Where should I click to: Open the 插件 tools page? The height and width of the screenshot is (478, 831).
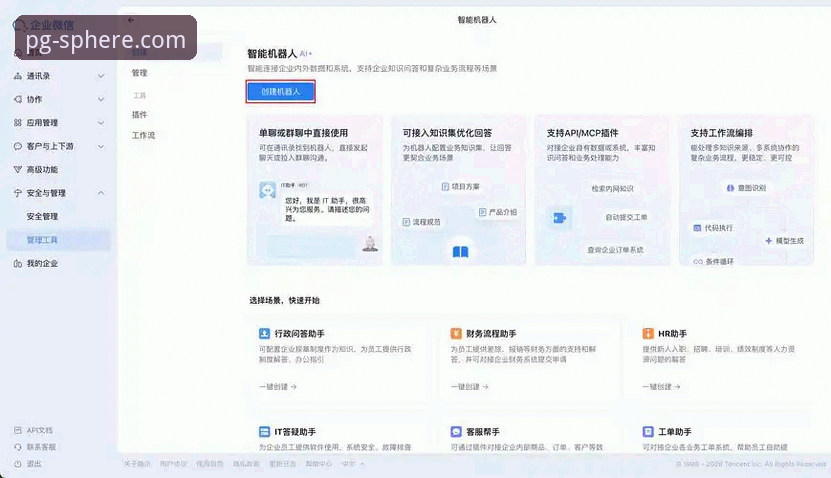[139, 114]
